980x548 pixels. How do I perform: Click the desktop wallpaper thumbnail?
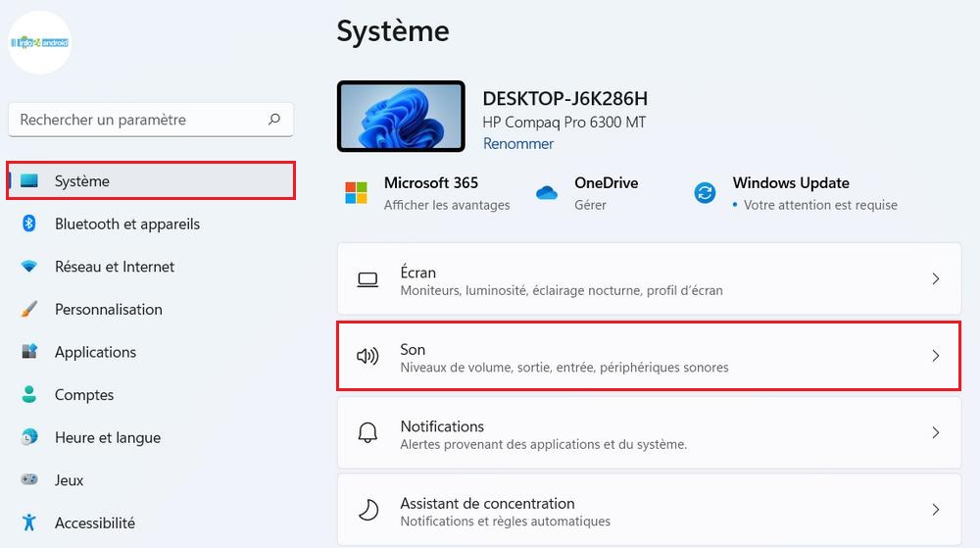tap(401, 117)
